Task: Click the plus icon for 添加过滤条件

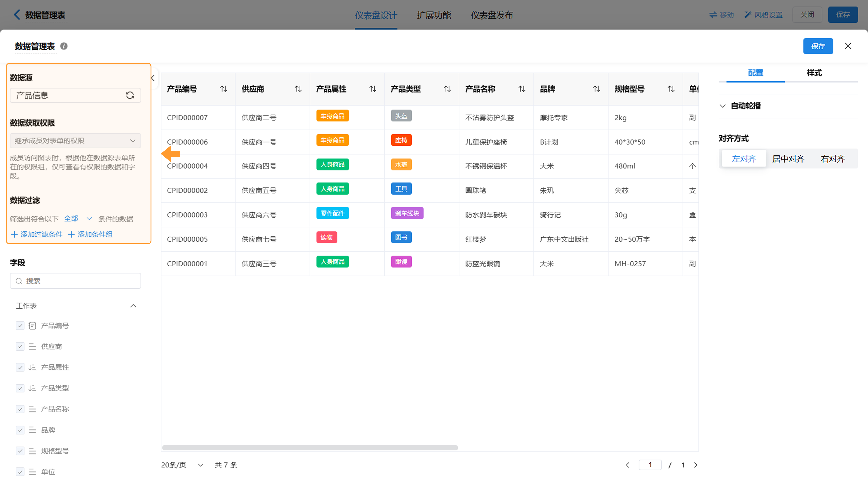Action: point(14,235)
